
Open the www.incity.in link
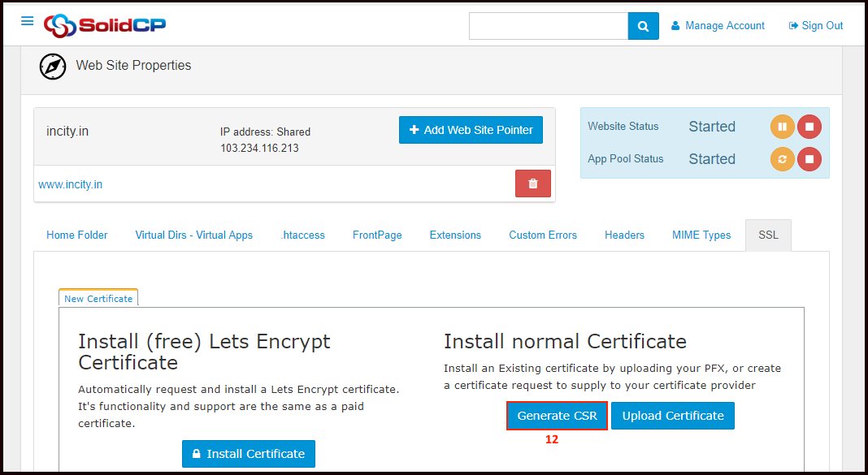tap(71, 184)
